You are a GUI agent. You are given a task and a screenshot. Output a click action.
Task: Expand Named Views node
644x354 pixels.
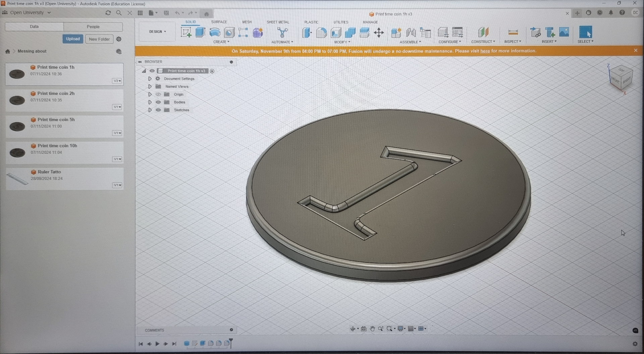click(150, 86)
